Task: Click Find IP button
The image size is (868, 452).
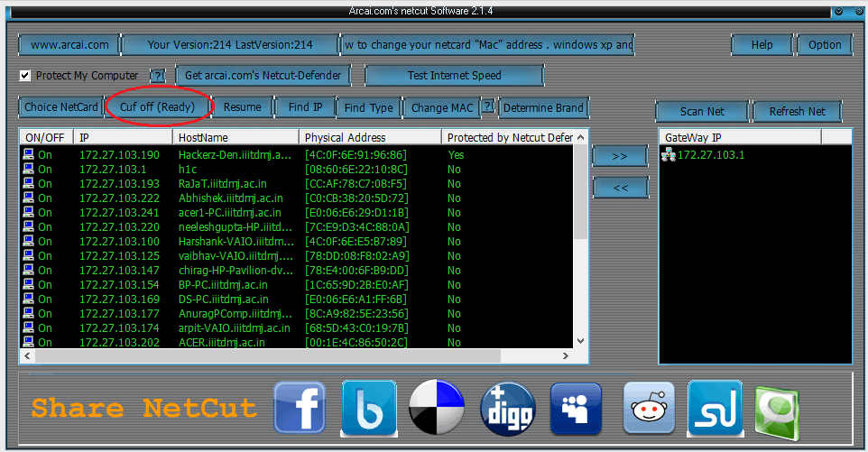Action: coord(306,106)
